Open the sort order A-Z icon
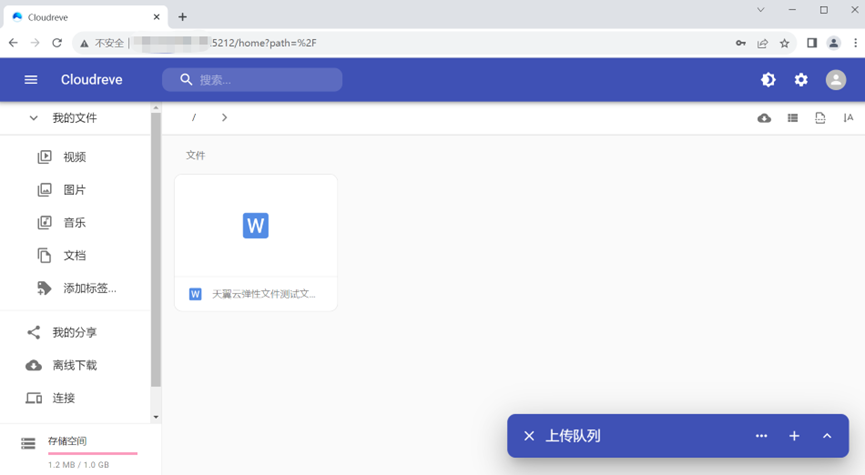The width and height of the screenshot is (865, 475). (x=848, y=118)
